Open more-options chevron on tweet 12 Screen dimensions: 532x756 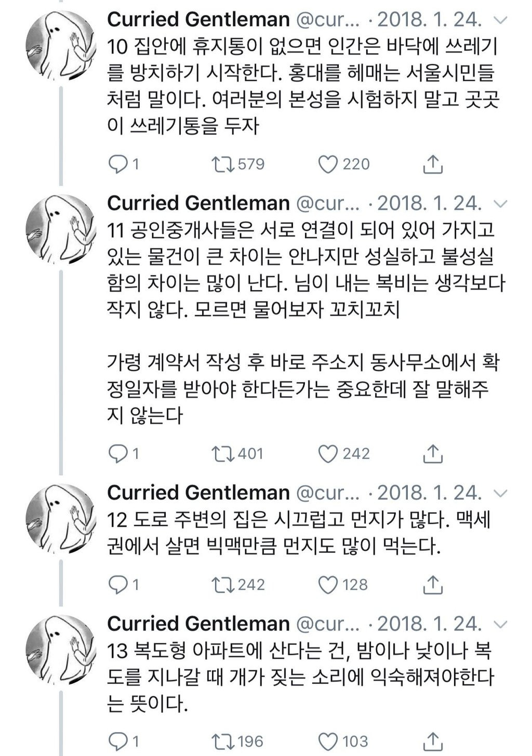click(x=500, y=493)
